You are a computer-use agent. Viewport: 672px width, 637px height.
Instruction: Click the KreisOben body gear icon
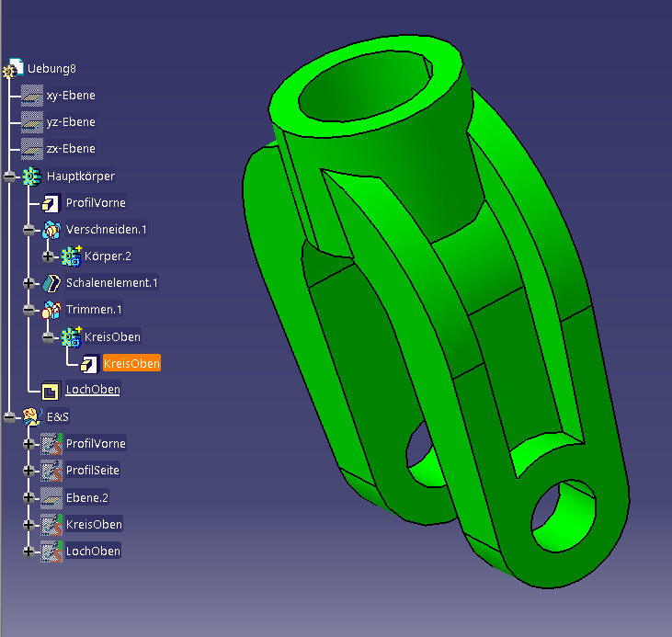click(x=71, y=337)
